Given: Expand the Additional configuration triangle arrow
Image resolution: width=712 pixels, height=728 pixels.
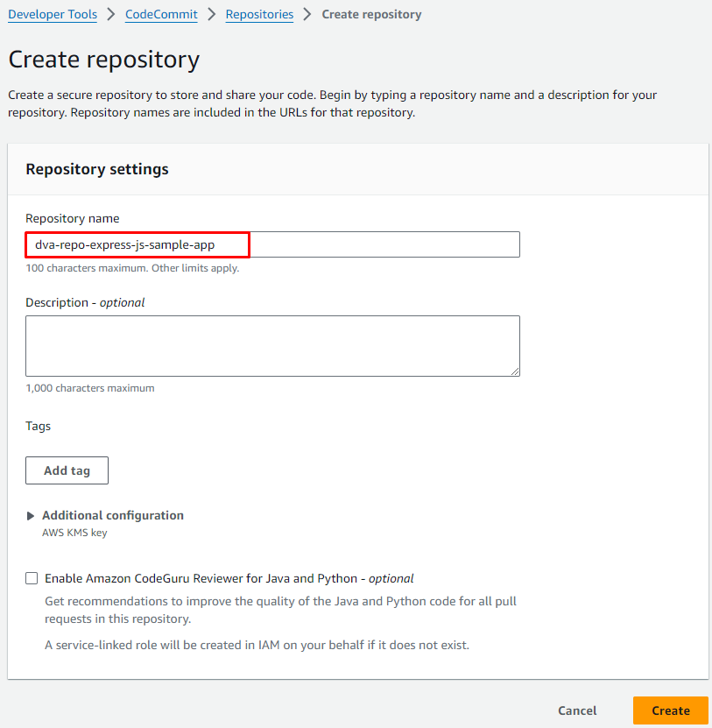Looking at the screenshot, I should [32, 516].
